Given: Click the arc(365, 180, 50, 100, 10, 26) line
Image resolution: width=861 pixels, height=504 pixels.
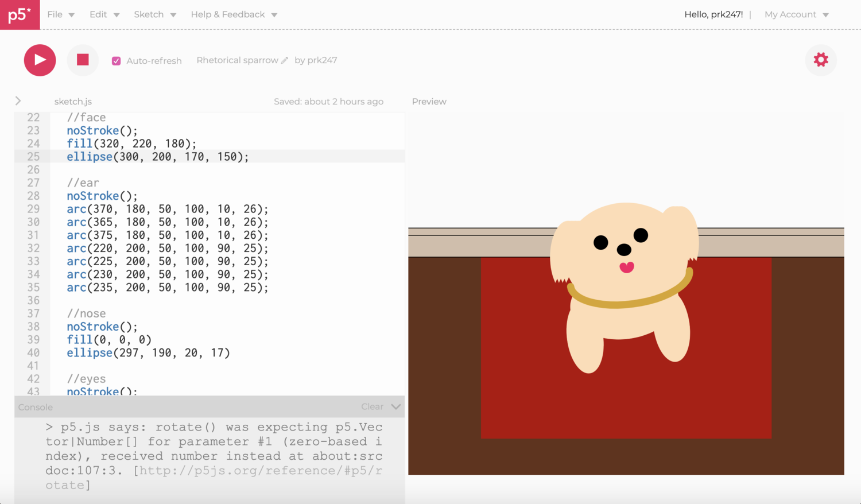Looking at the screenshot, I should (x=167, y=222).
